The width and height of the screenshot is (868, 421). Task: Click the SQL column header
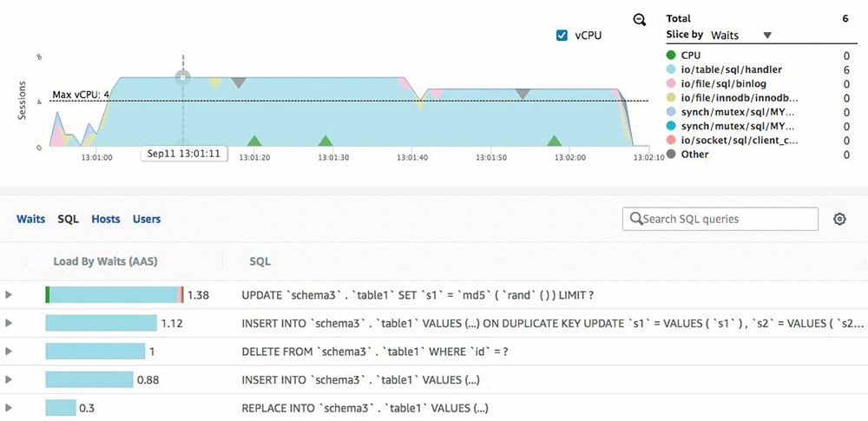pos(260,261)
